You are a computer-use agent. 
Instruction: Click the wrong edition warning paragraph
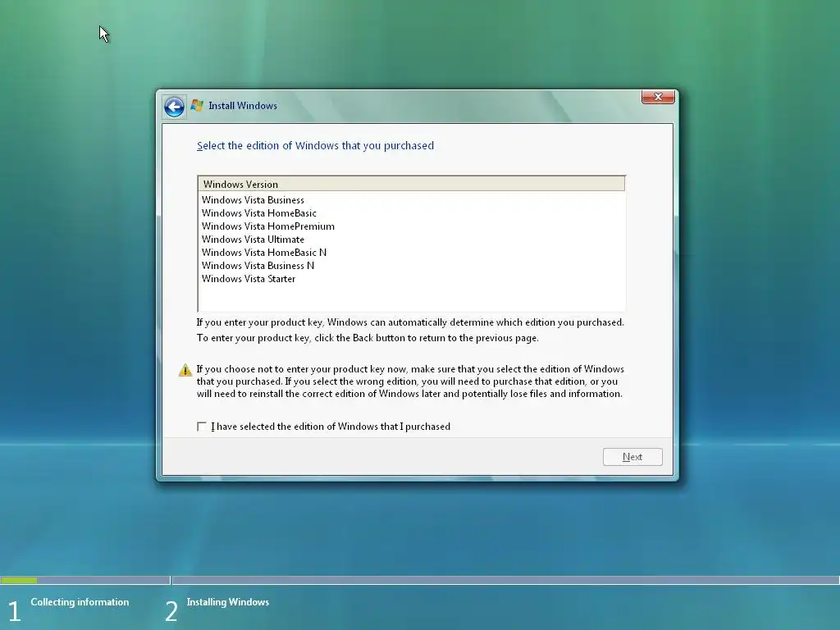(x=410, y=381)
